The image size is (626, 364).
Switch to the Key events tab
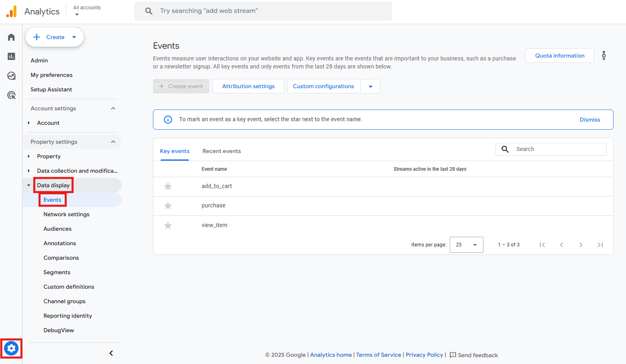(x=175, y=151)
